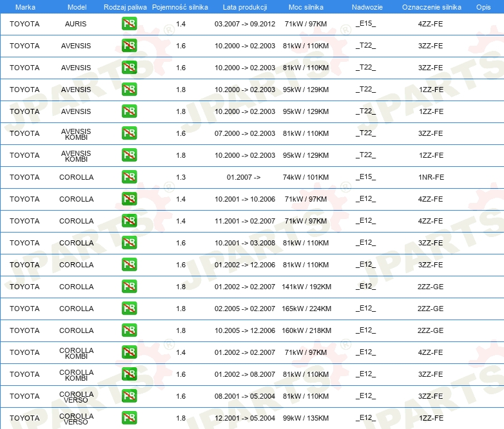This screenshot has height=429, width=504.
Task: Select the Model column header
Action: pos(77,7)
